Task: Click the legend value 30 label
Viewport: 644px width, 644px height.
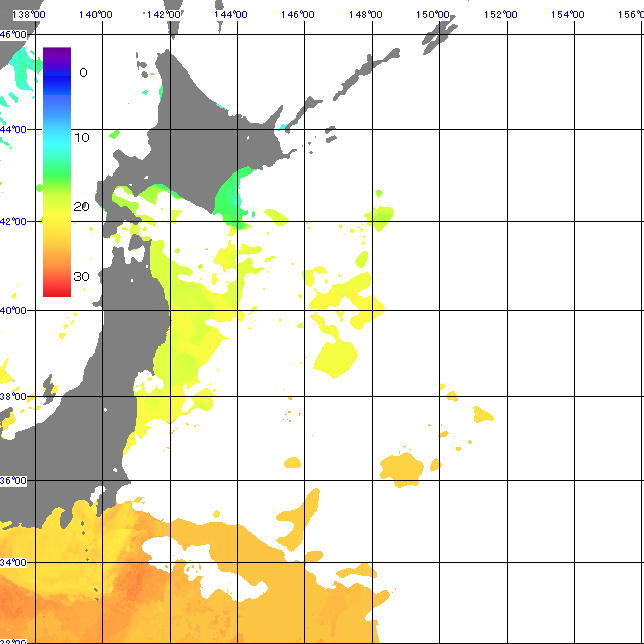Action: (x=82, y=277)
